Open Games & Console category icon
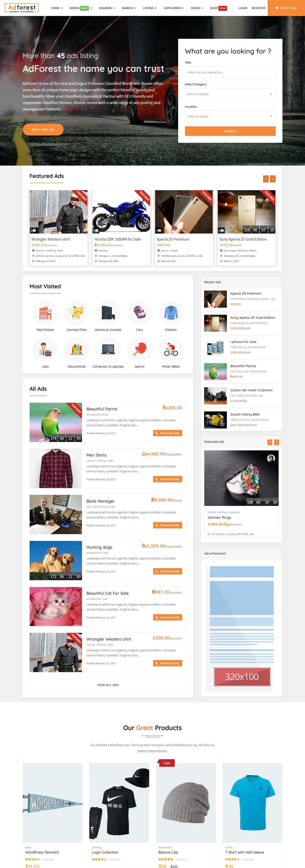This screenshot has width=305, height=868. click(108, 312)
